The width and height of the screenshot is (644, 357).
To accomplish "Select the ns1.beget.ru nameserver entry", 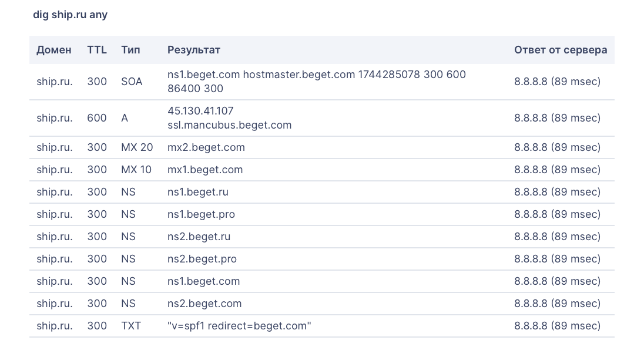I will point(198,192).
